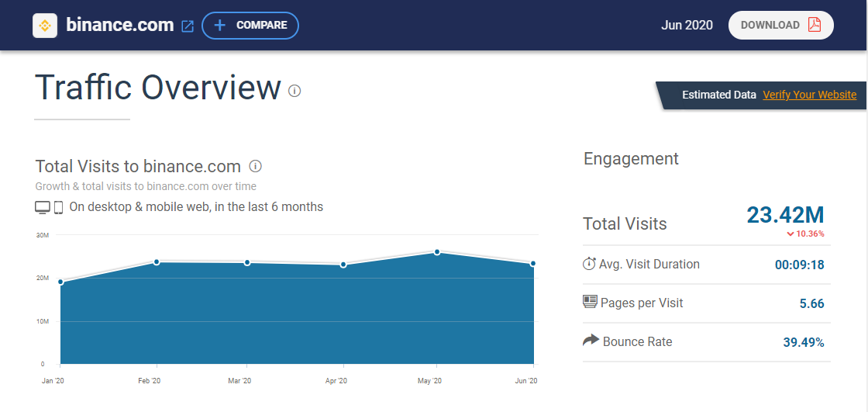Click the Jan '20 x-axis label

[x=53, y=381]
